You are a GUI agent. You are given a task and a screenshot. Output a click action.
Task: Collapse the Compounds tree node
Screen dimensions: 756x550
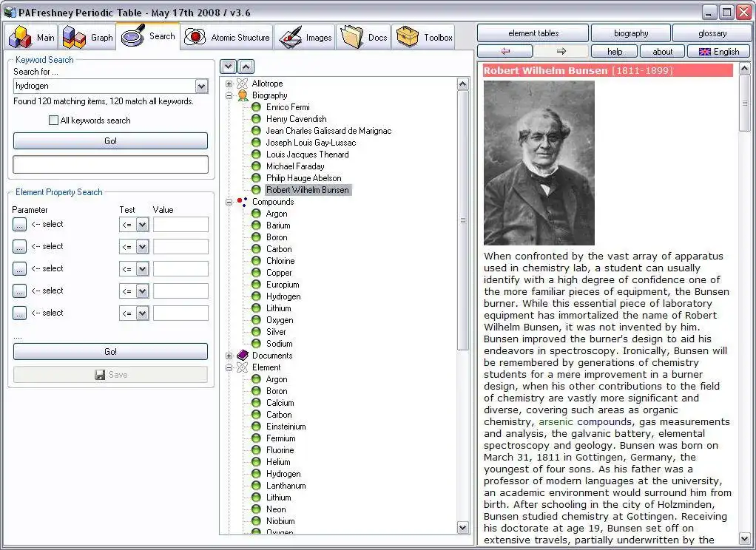(229, 202)
